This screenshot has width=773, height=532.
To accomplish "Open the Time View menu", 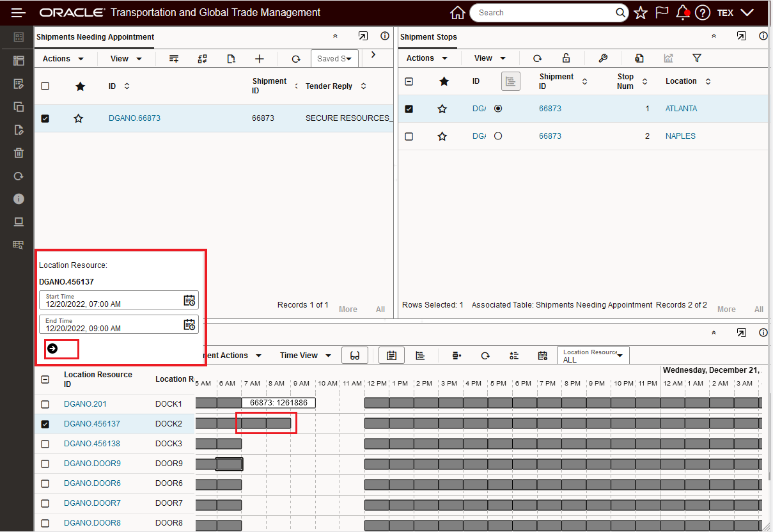I will 305,356.
